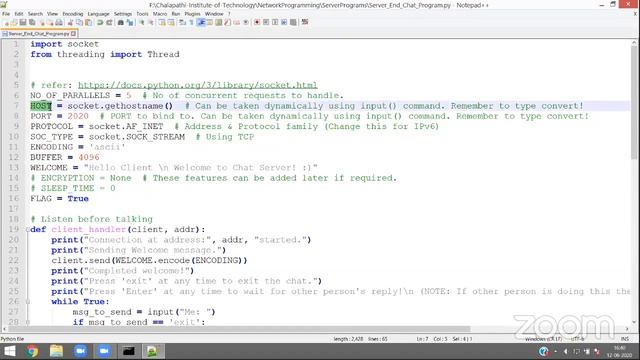The image size is (640, 360).
Task: Undo the last edit via toolbar
Action: (x=100, y=22)
